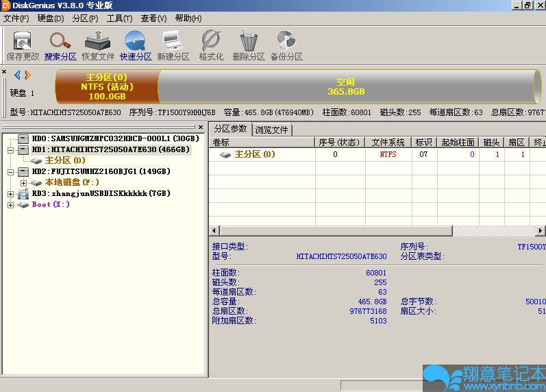The width and height of the screenshot is (546, 392).
Task: Click the 序号(状态) column header
Action: pos(340,142)
